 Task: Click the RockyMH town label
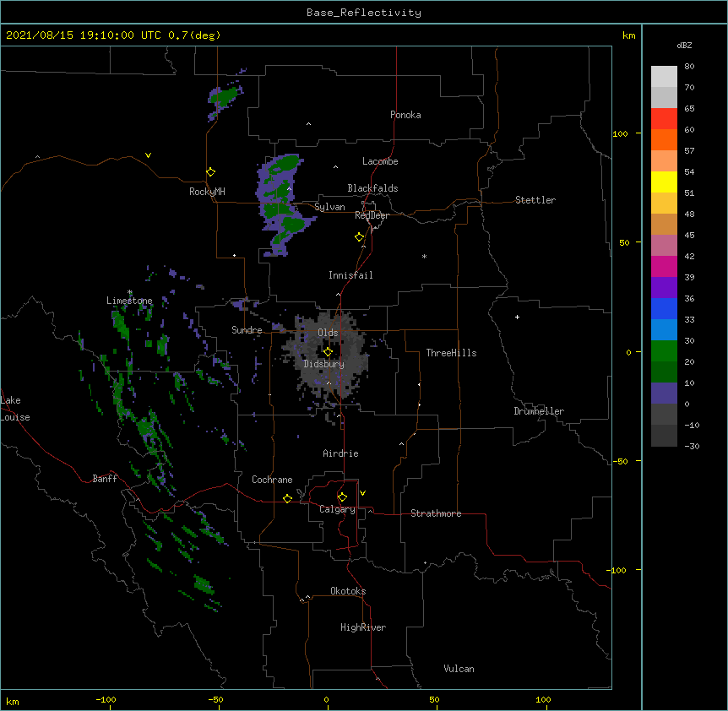tap(207, 192)
